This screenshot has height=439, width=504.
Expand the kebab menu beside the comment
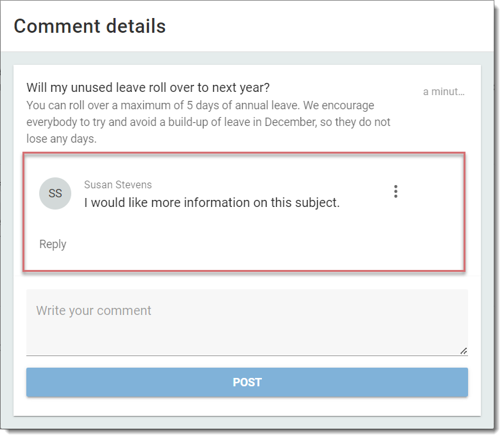coord(395,192)
